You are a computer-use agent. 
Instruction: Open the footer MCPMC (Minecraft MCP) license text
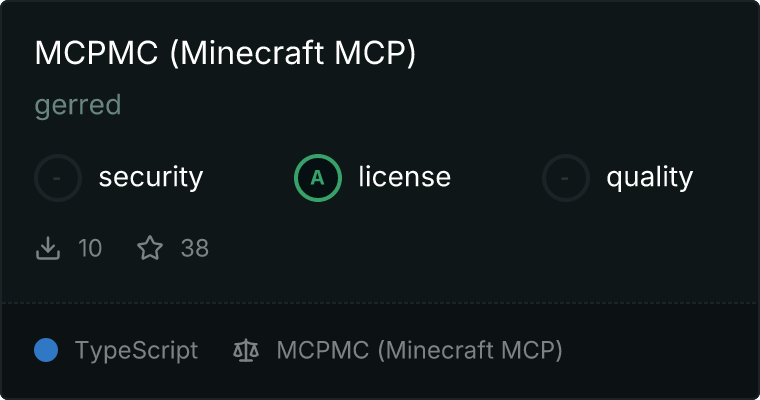pyautogui.click(x=419, y=351)
